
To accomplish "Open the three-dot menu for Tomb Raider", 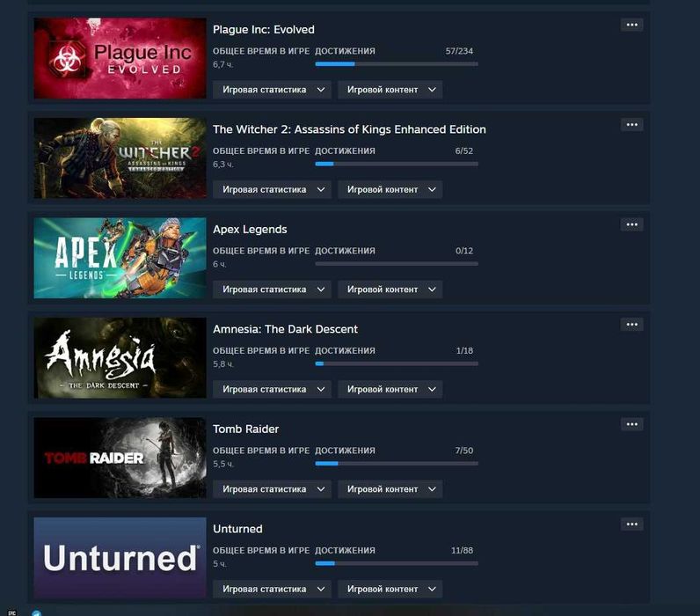I will (631, 424).
